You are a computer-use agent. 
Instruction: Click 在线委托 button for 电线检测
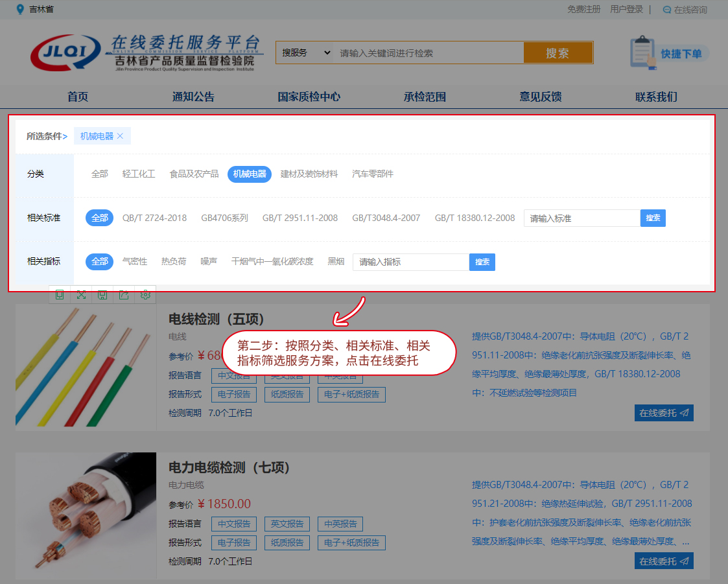pyautogui.click(x=663, y=413)
